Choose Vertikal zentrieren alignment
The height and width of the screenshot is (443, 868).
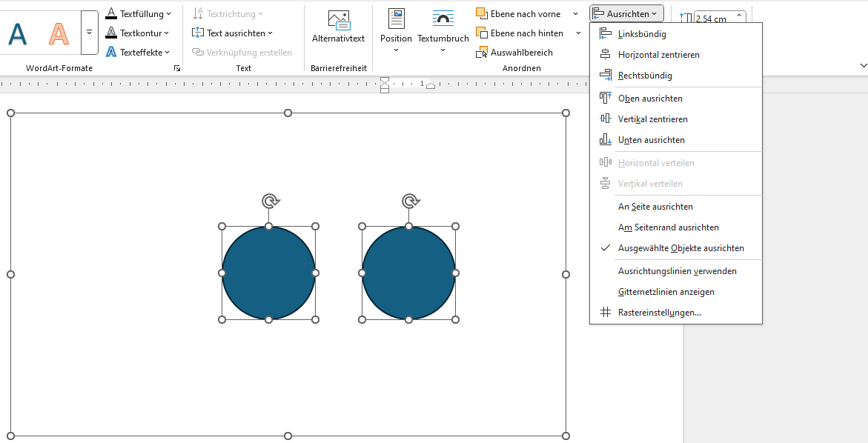[675, 119]
